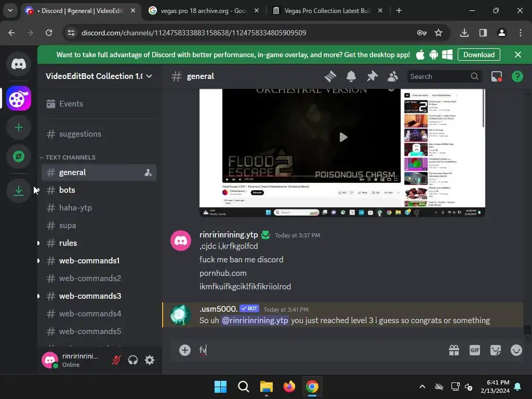Click Download desktop app button

478,55
